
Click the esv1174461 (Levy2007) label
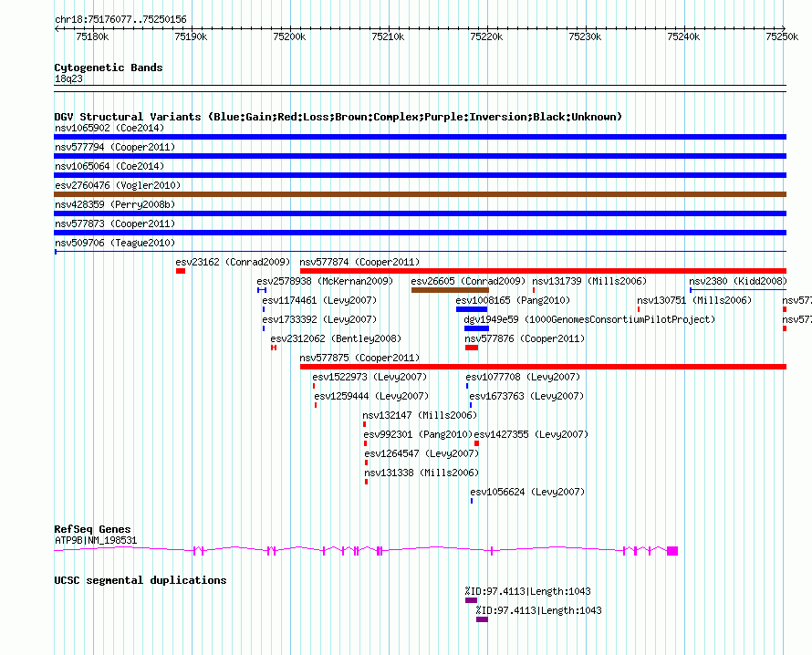pos(319,300)
